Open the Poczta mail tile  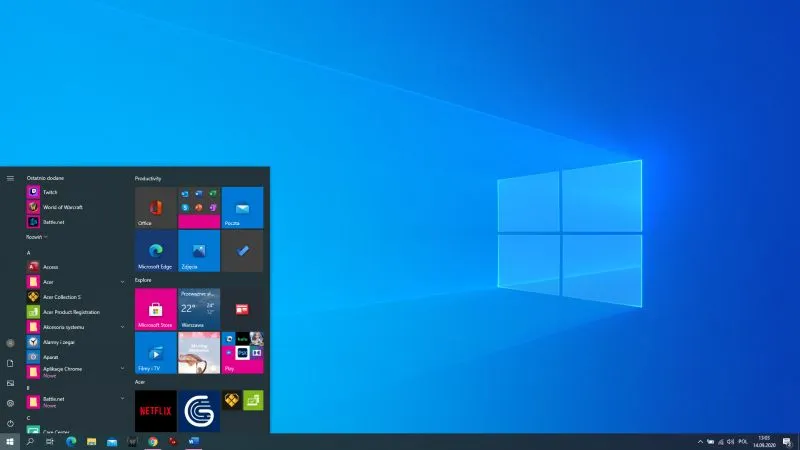(242, 208)
